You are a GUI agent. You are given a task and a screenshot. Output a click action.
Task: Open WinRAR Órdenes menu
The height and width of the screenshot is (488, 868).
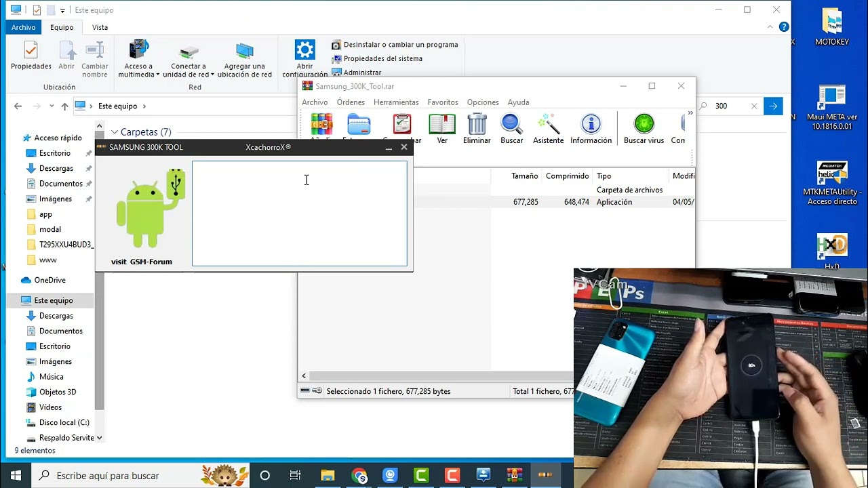tap(351, 102)
